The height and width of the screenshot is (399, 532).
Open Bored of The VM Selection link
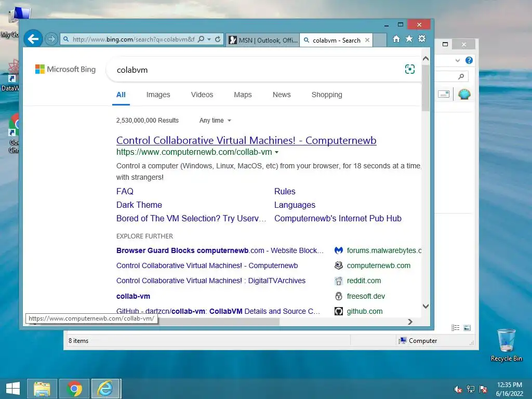click(191, 219)
